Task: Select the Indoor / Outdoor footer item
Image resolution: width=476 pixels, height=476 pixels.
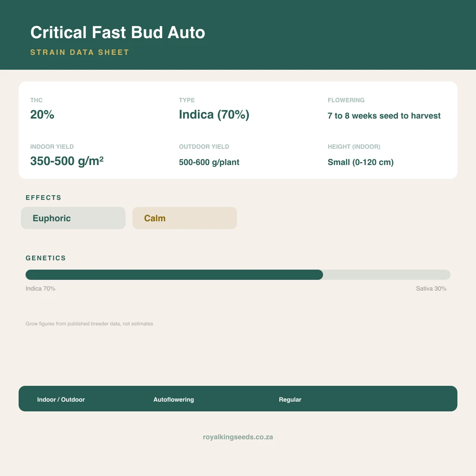Action: click(x=61, y=399)
